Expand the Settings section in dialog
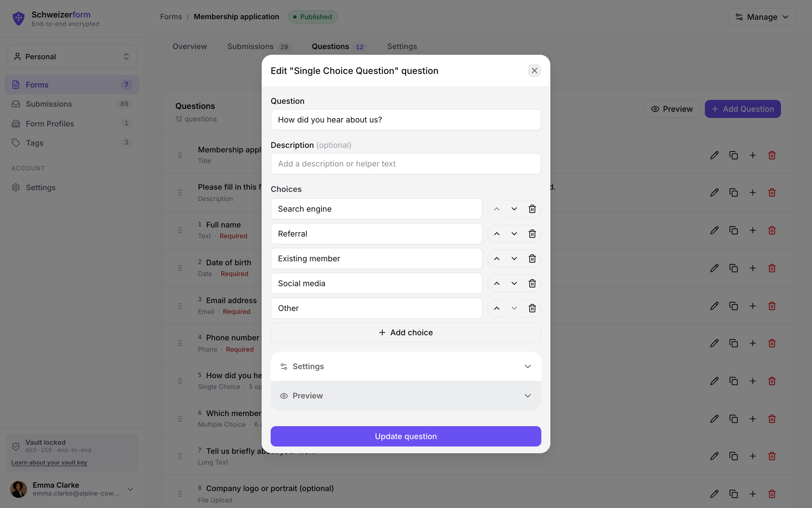 (406, 367)
